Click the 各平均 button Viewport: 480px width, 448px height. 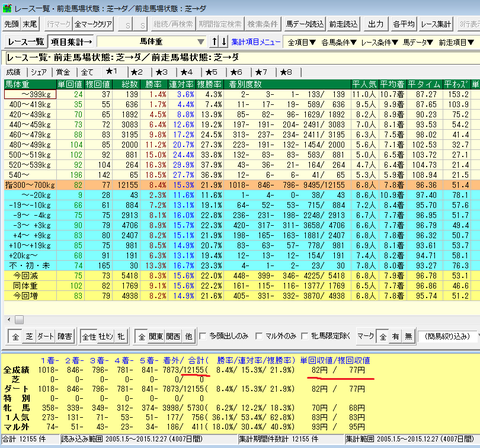coord(404,24)
